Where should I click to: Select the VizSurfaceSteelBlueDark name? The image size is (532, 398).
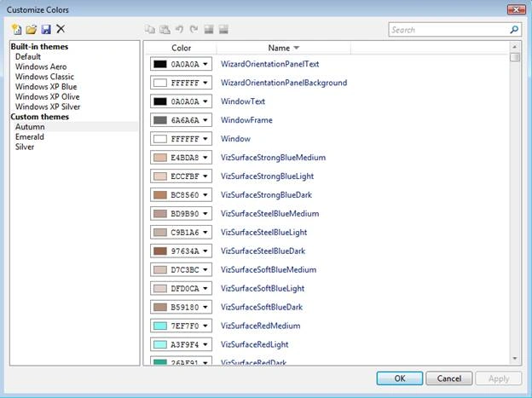[x=263, y=251]
